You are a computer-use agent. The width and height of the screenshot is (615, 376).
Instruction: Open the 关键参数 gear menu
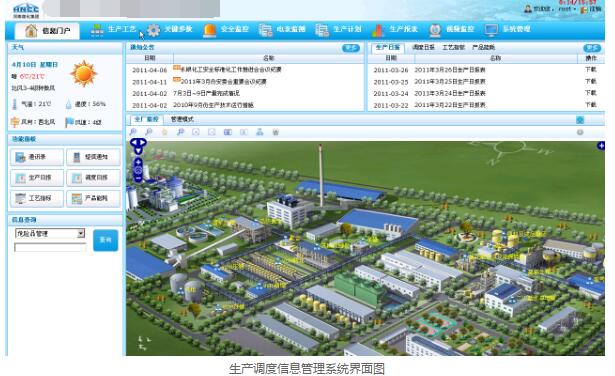point(170,29)
